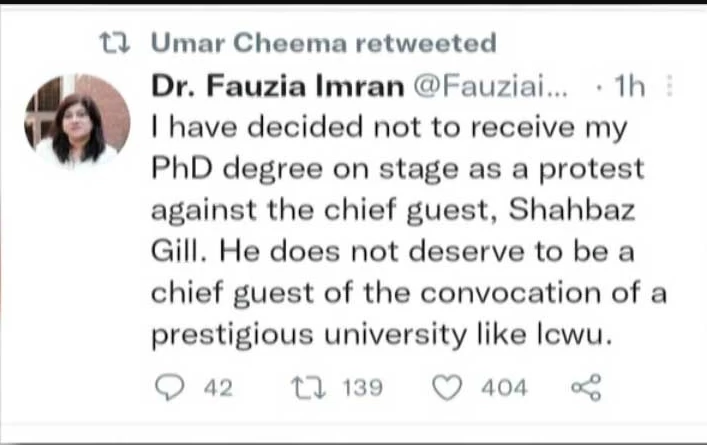Open the Umar Cheema retweeted label
Image resolution: width=707 pixels, height=445 pixels.
click(x=323, y=43)
